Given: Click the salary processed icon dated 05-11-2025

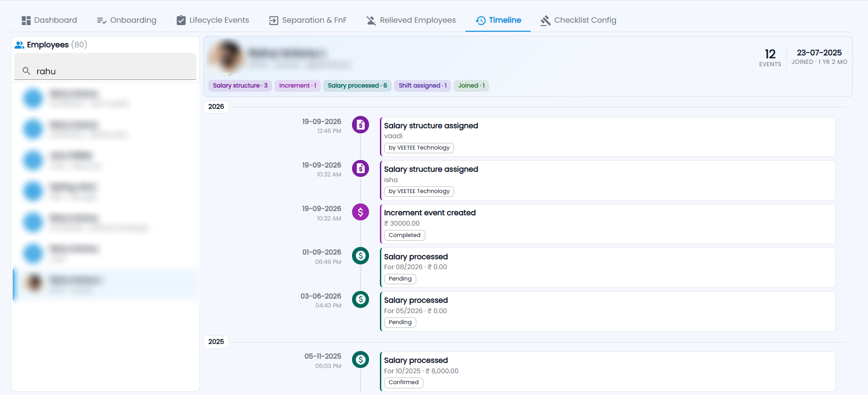Looking at the screenshot, I should (361, 360).
